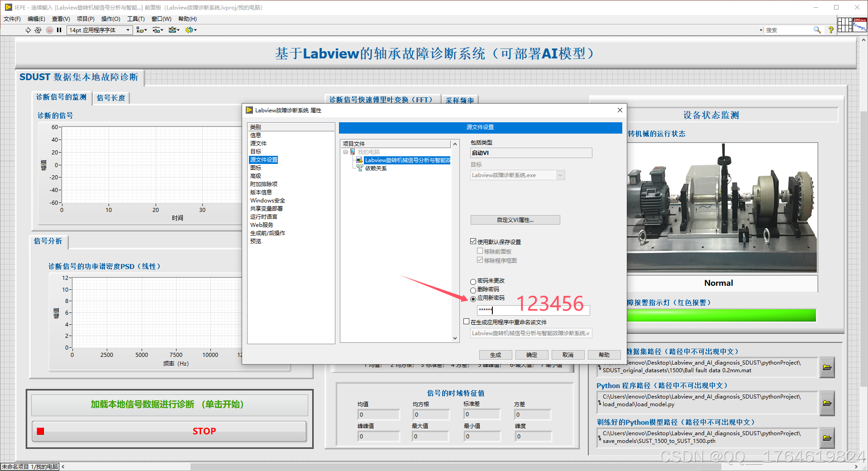Click the context help question mark icon
Screen dimensions: 868x471
[x=831, y=30]
